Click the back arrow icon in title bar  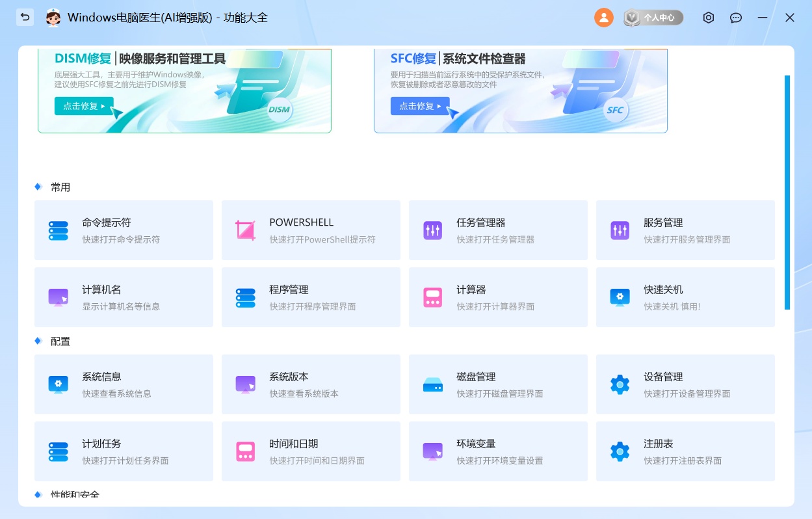(x=25, y=18)
